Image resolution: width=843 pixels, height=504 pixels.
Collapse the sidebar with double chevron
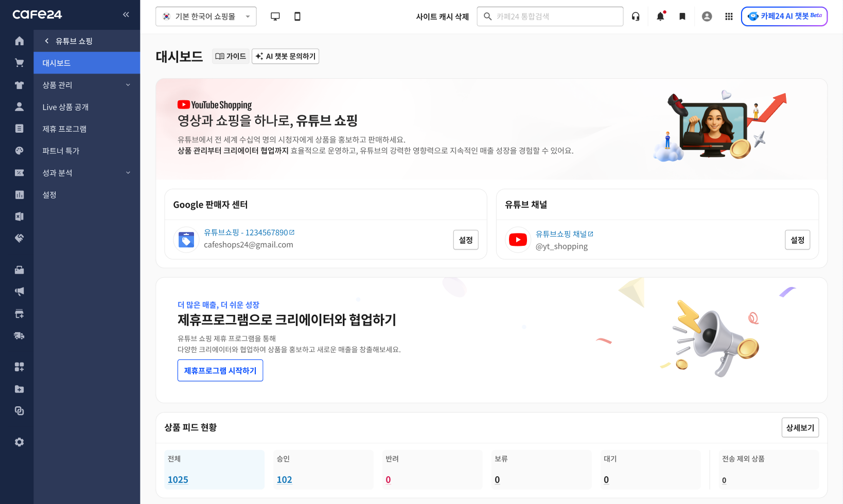tap(126, 14)
